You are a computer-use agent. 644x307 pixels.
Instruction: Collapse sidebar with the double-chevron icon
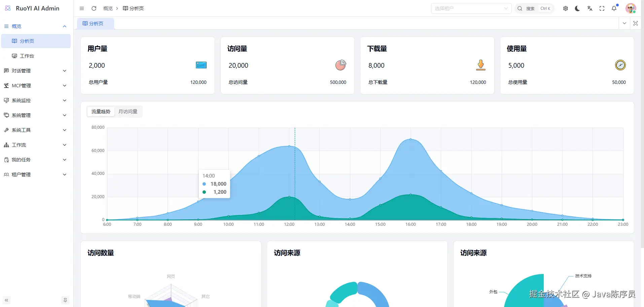coord(6,300)
